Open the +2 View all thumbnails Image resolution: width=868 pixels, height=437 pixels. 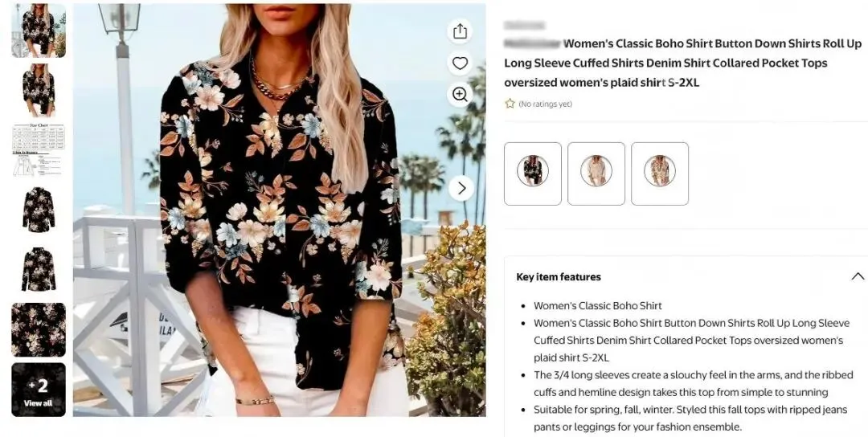click(39, 390)
